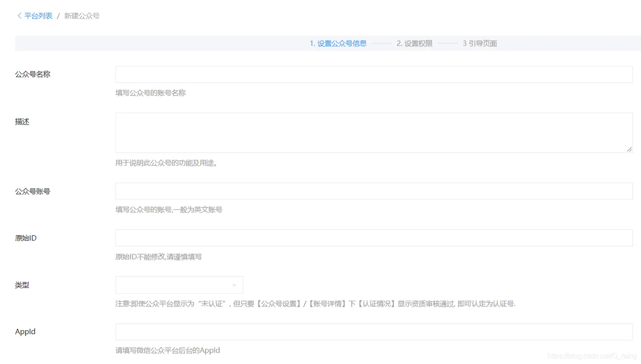Click the 描述 textarea resize handle
This screenshot has height=364, width=641.
tap(630, 149)
